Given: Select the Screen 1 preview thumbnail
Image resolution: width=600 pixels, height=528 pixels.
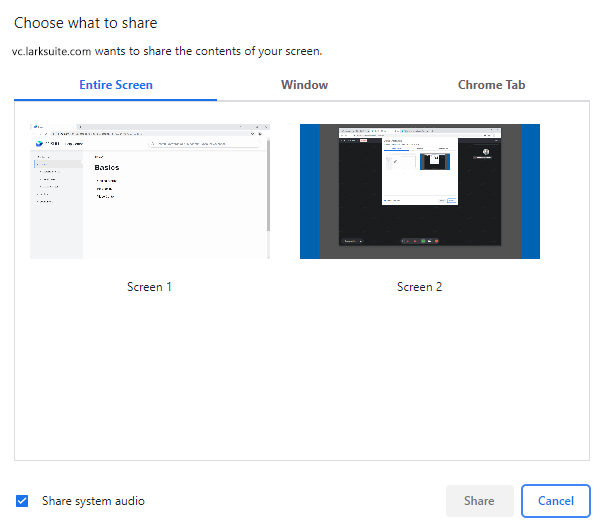Looking at the screenshot, I should click(x=150, y=191).
